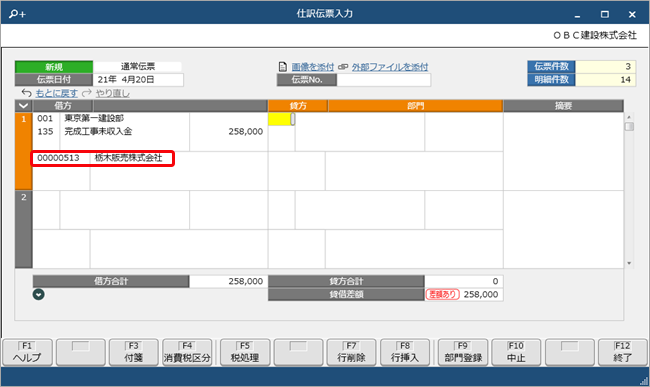Screen dimensions: 650x387
Task: Click F4 消費税区分 function key
Action: [x=187, y=352]
